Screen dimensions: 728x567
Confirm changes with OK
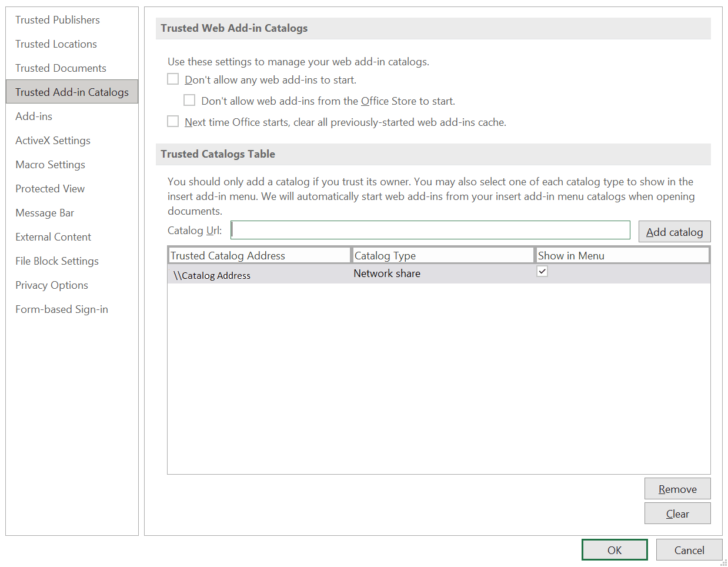click(x=614, y=549)
